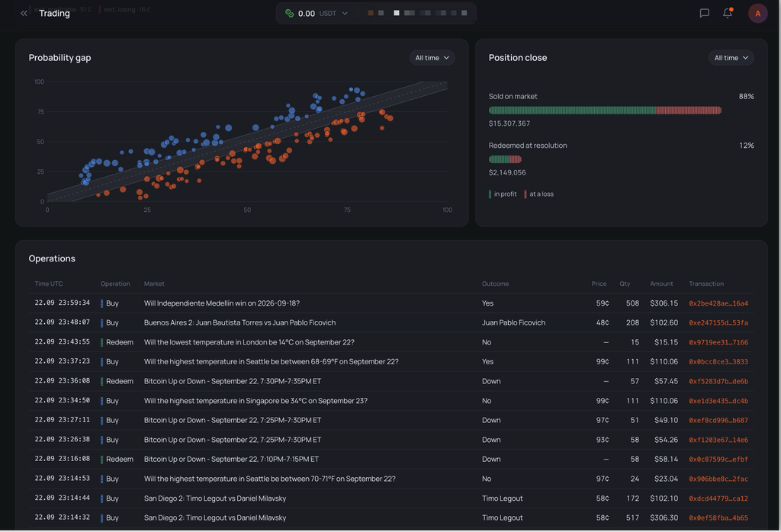The width and height of the screenshot is (781, 532).
Task: Expand the USDT currency dropdown
Action: pyautogui.click(x=345, y=14)
